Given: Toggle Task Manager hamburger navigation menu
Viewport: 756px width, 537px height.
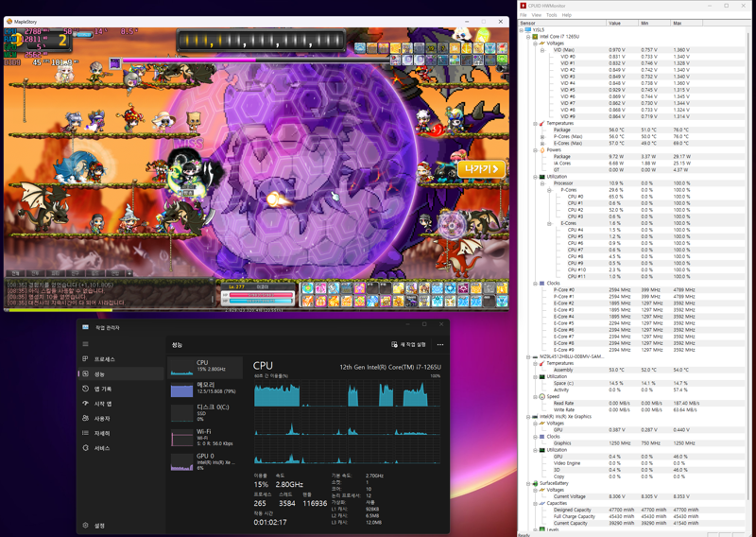Looking at the screenshot, I should pos(85,344).
